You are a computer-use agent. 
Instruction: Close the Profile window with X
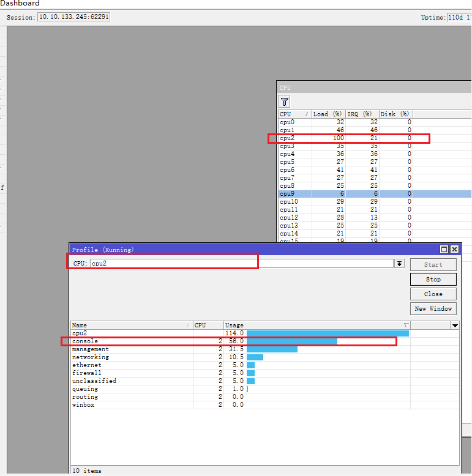point(454,249)
